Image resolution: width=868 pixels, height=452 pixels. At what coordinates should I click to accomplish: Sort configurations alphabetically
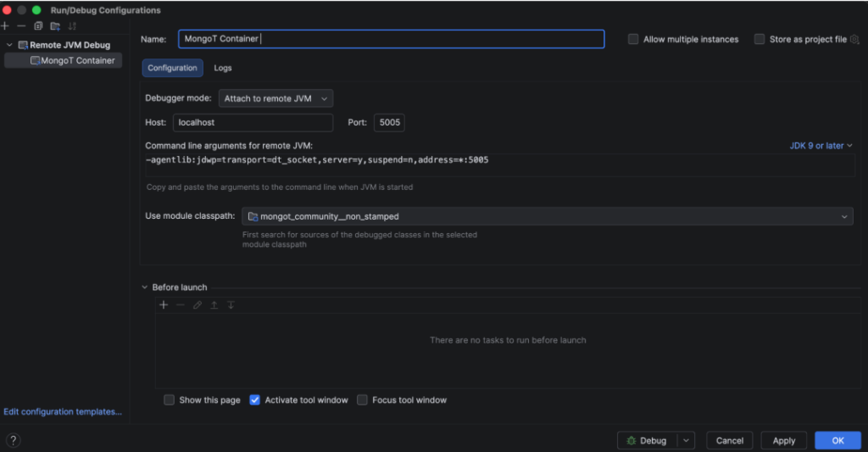pyautogui.click(x=72, y=26)
